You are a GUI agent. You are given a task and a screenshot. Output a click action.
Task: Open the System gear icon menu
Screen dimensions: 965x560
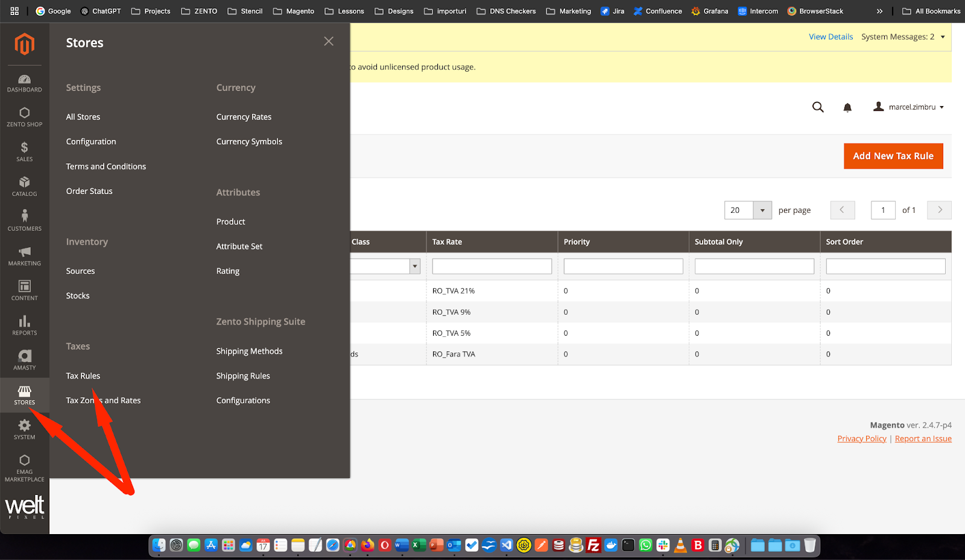pyautogui.click(x=24, y=430)
